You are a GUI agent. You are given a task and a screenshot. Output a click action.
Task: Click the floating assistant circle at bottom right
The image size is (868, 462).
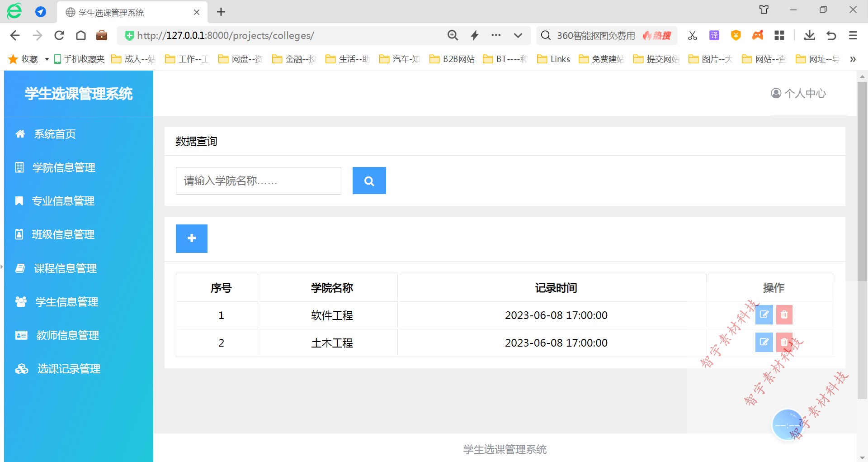click(788, 424)
